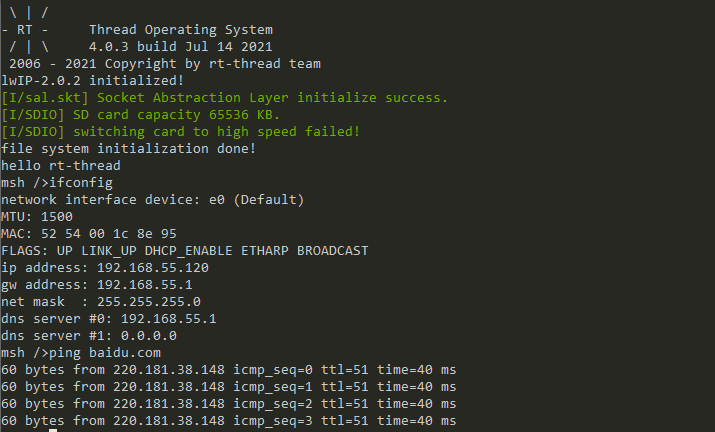
Task: Click the 'Thread Operating System' banner text
Action: [x=181, y=30]
